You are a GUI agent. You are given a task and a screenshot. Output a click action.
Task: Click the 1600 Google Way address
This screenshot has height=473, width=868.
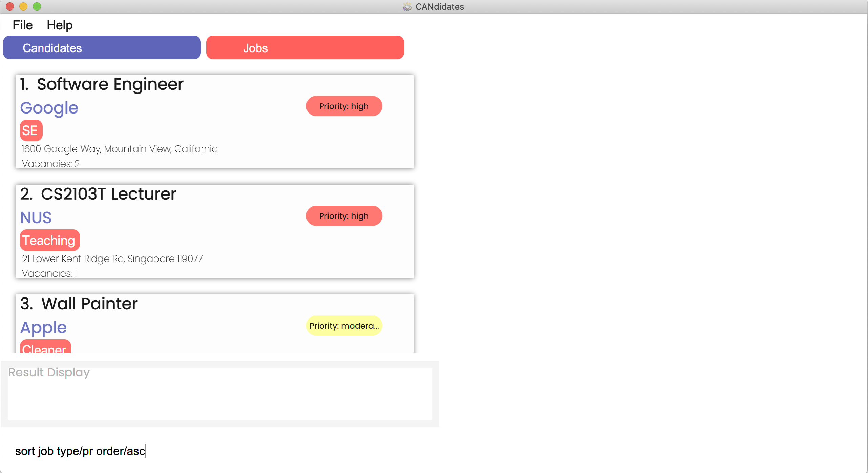(120, 149)
